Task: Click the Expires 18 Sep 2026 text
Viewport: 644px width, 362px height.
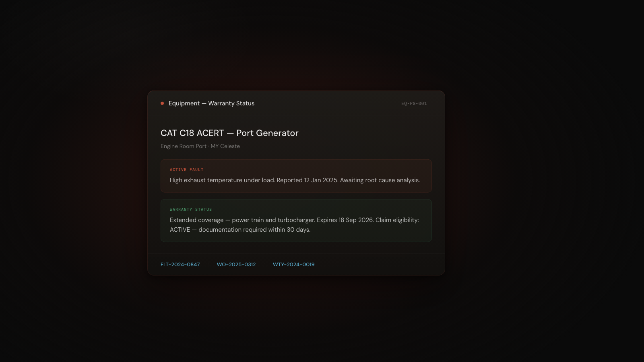Action: (x=345, y=220)
